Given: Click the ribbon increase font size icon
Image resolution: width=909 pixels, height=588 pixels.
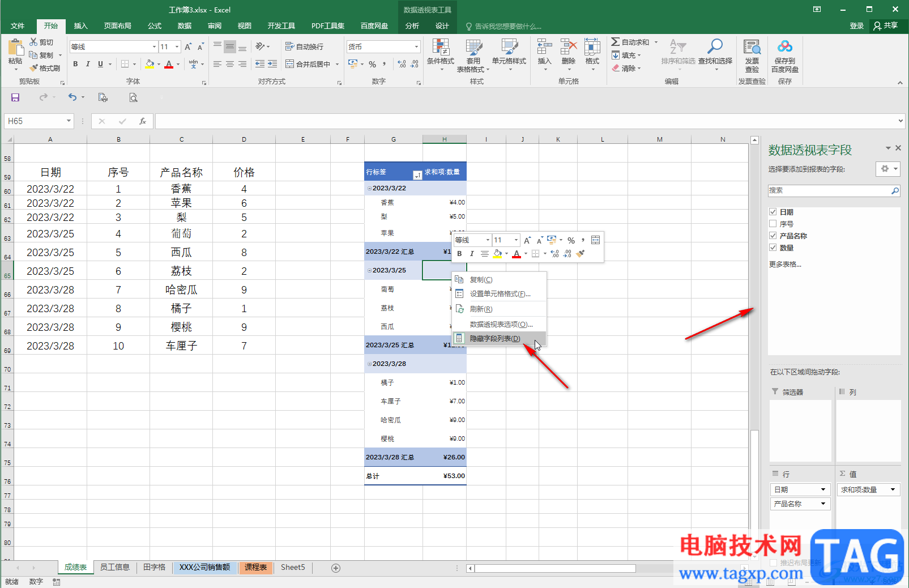Looking at the screenshot, I should 188,46.
